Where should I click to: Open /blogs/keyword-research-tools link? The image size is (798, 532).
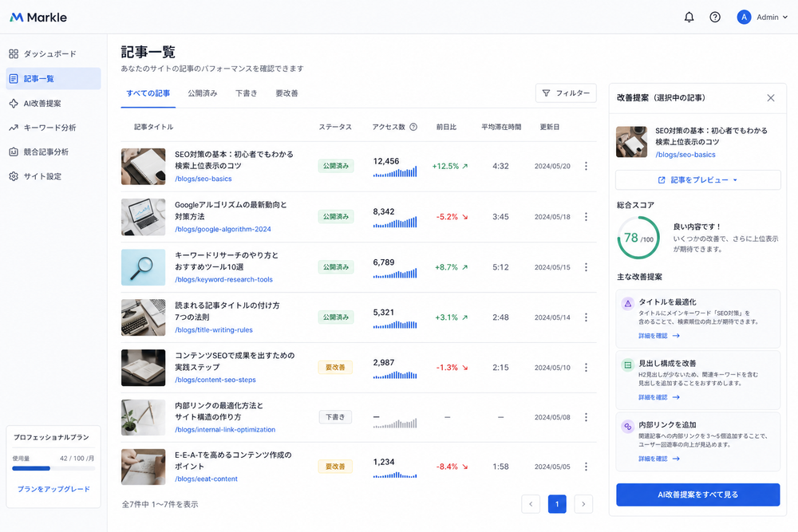(x=224, y=280)
